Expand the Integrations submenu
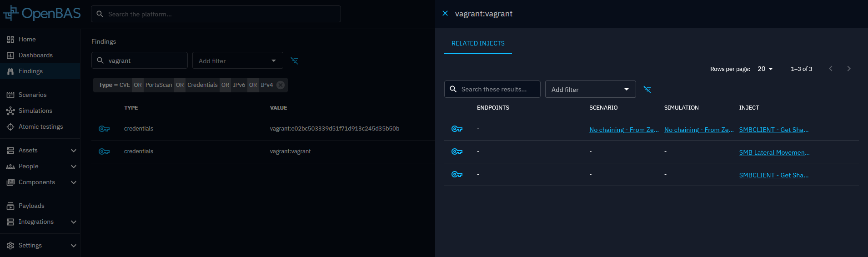 73,222
